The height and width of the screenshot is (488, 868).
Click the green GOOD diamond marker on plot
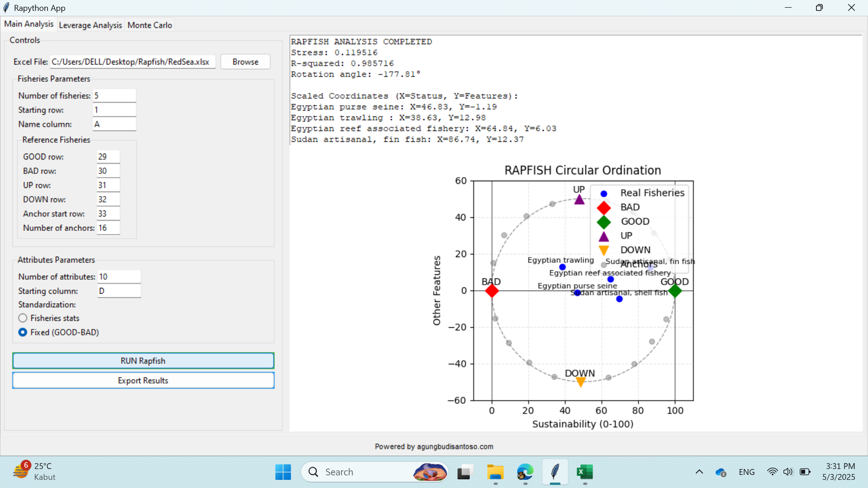[x=675, y=291]
